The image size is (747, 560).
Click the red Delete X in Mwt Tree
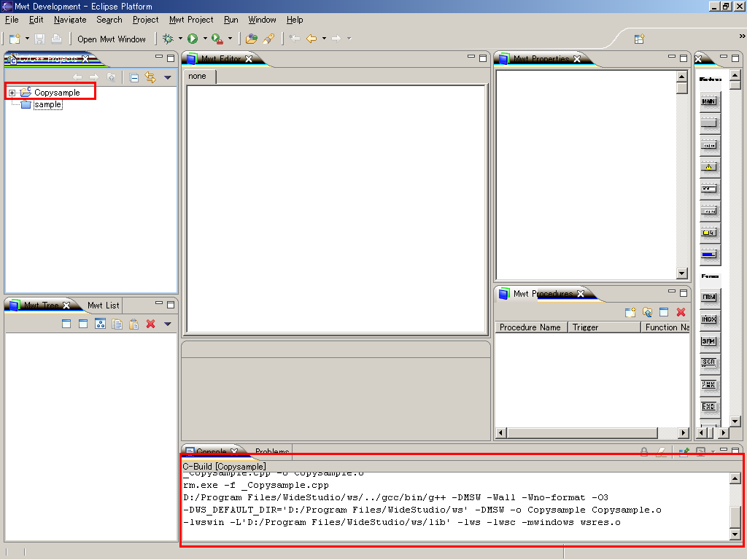pyautogui.click(x=150, y=324)
